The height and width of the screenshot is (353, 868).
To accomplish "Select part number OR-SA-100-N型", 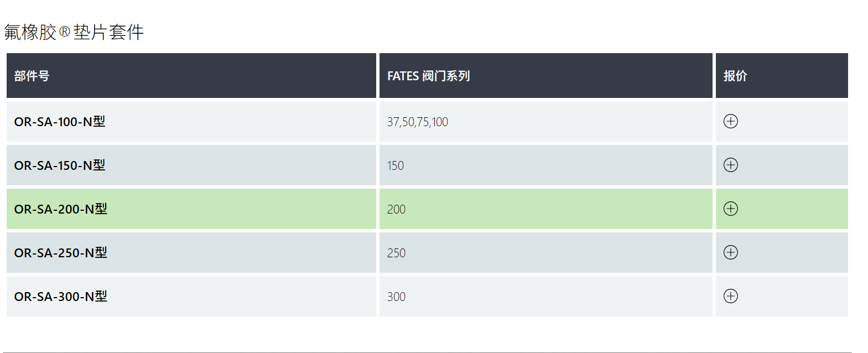I will 60,122.
